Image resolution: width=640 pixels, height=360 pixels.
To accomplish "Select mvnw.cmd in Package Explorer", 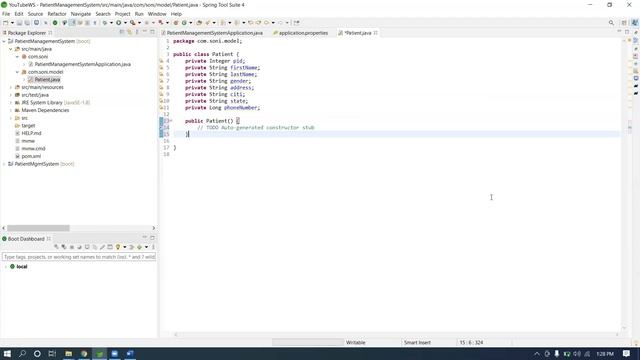I will pos(33,149).
